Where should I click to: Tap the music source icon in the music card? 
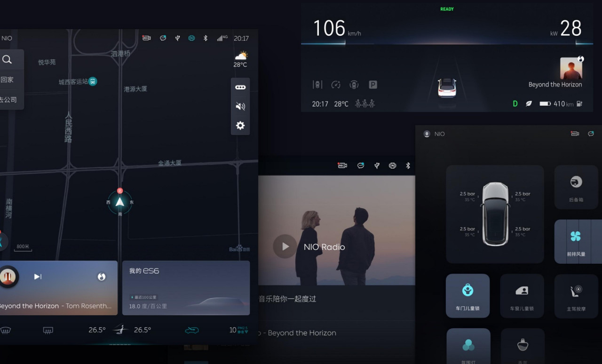point(101,277)
